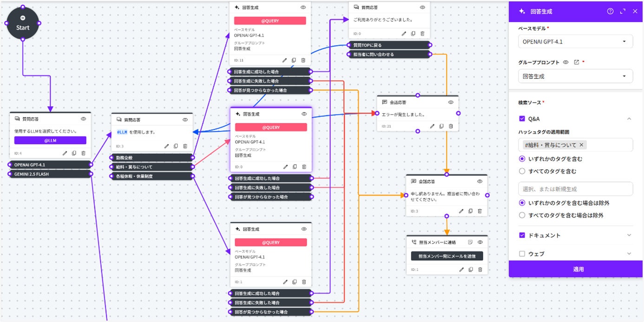Open グループプロンプト in external link
This screenshot has height=322, width=644.
click(576, 62)
